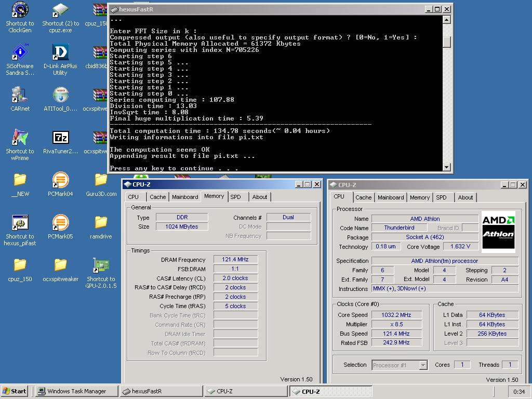Open CARnet desktop icon

pyautogui.click(x=20, y=95)
